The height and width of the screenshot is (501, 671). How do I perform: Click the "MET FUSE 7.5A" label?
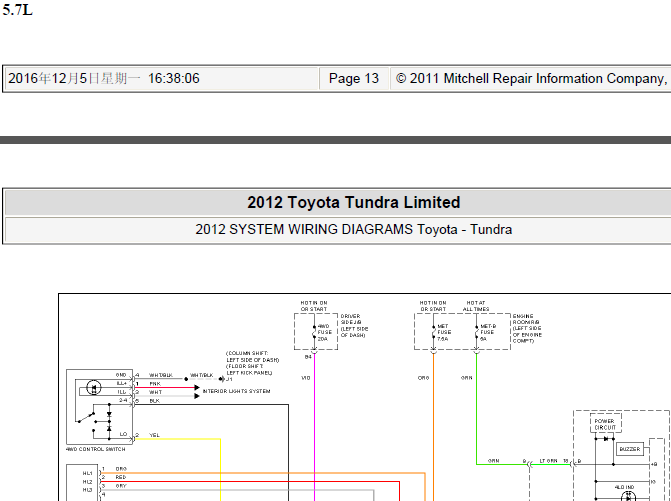444,332
